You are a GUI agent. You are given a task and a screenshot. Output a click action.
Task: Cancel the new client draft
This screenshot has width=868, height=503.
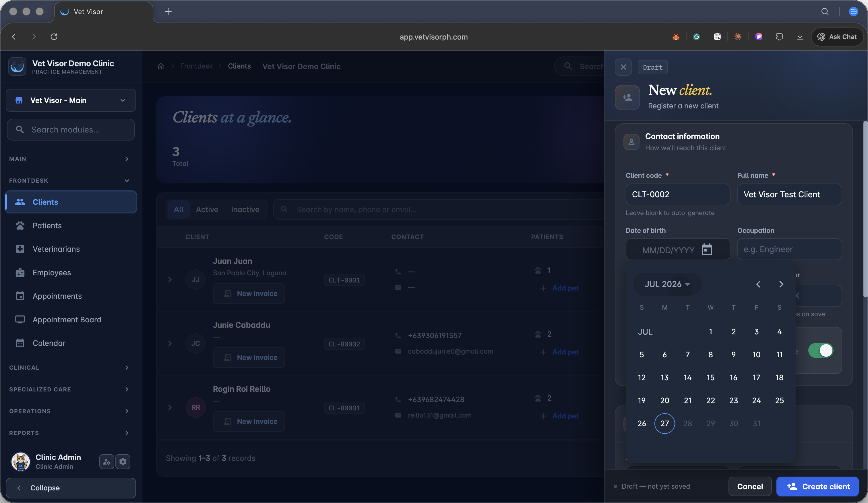[750, 486]
